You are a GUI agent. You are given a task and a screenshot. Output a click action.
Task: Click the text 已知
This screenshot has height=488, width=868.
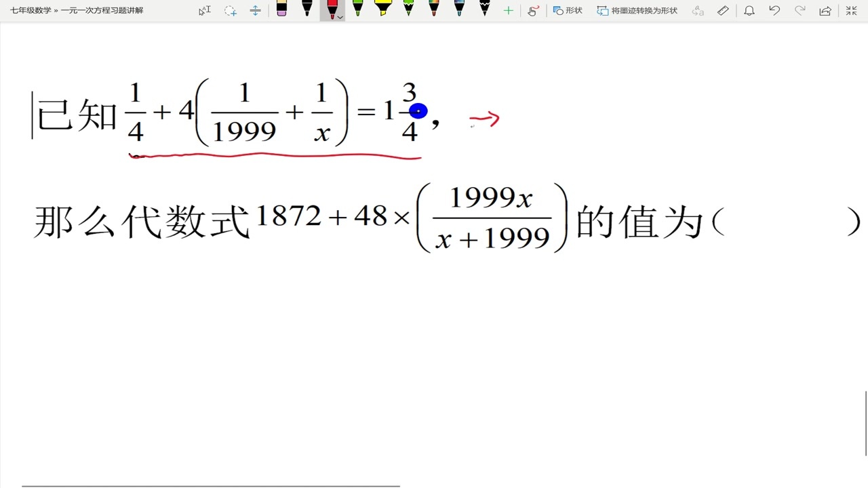click(77, 115)
